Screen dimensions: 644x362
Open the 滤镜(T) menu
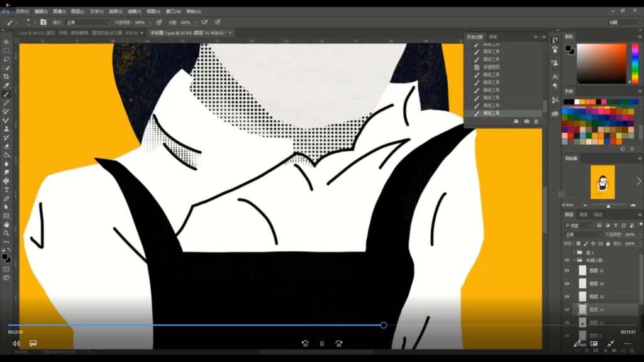[x=134, y=11]
